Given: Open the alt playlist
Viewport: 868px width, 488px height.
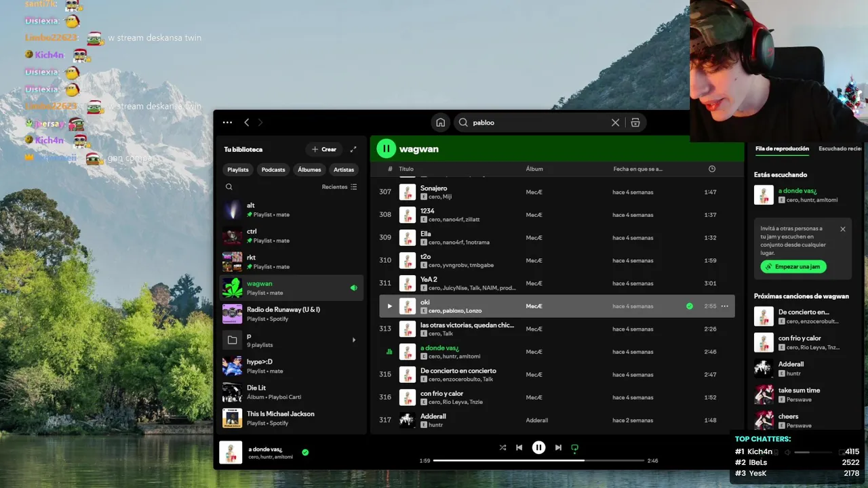Looking at the screenshot, I should pyautogui.click(x=292, y=210).
